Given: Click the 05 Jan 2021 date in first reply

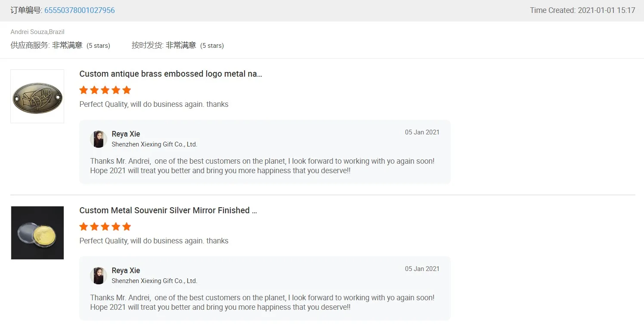Looking at the screenshot, I should pos(422,132).
